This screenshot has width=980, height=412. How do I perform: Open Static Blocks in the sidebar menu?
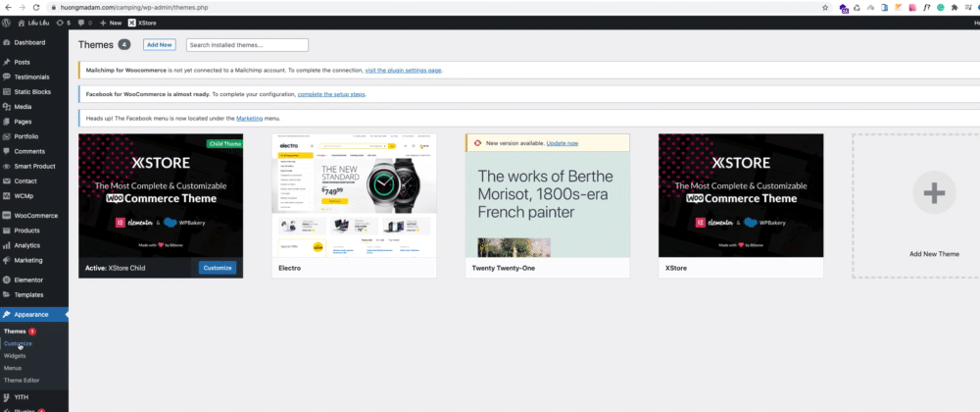pyautogui.click(x=32, y=92)
